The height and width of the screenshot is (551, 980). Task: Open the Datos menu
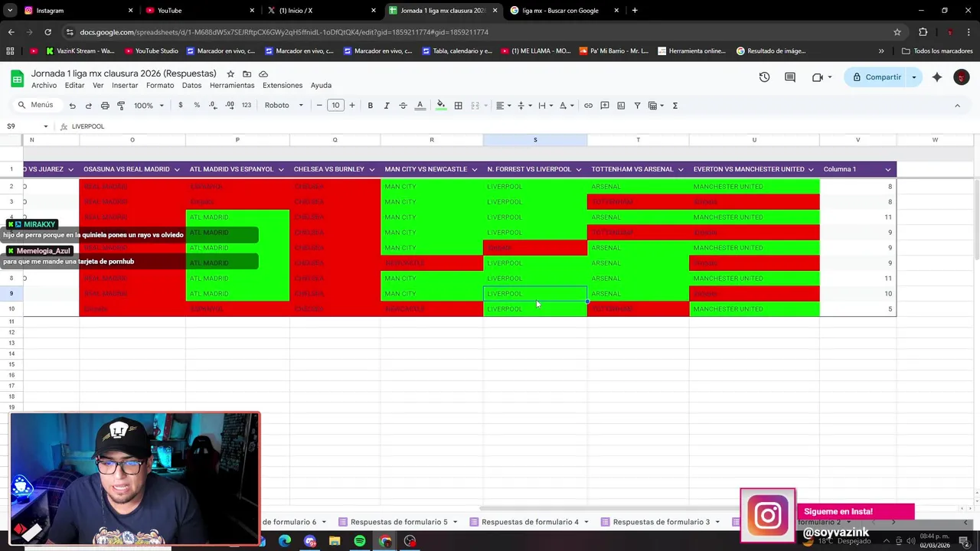[x=191, y=85]
